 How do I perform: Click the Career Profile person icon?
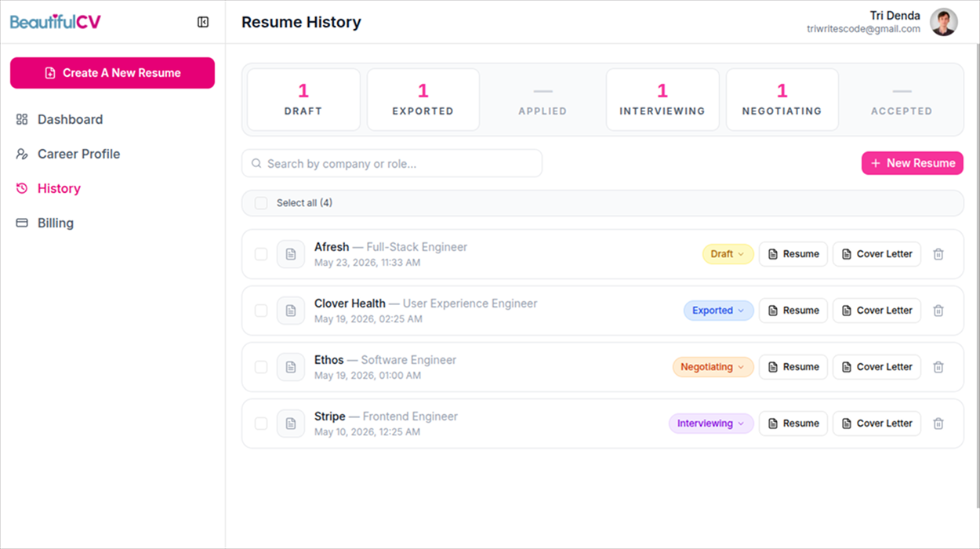pyautogui.click(x=22, y=154)
